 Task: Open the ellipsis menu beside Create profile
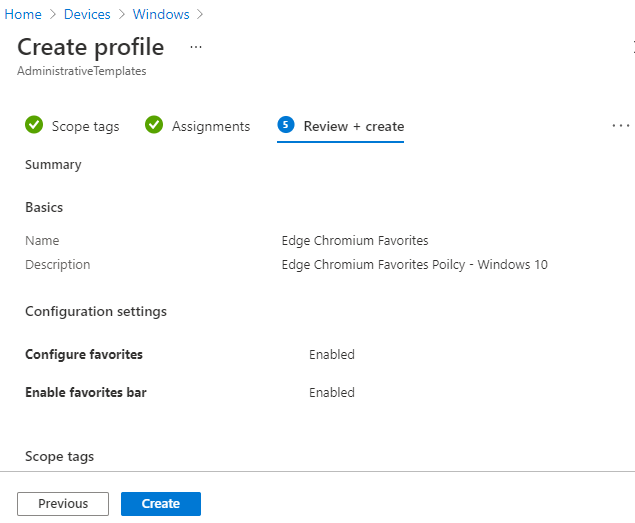pyautogui.click(x=196, y=47)
